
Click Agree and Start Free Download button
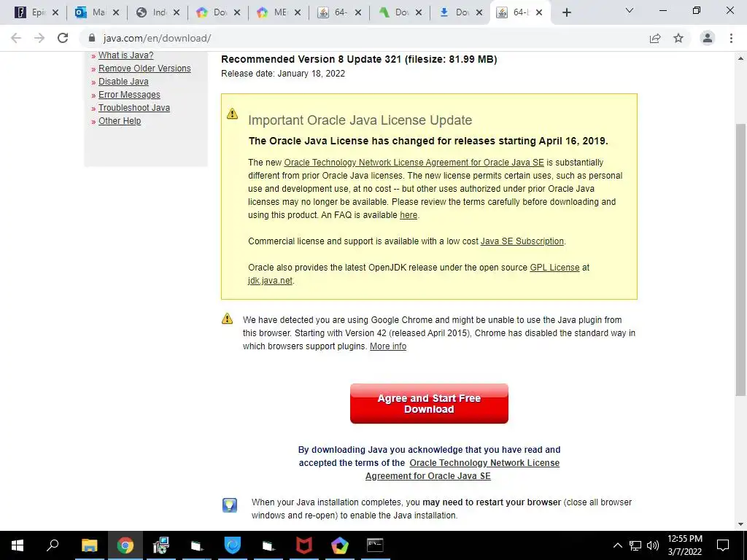[x=429, y=403]
